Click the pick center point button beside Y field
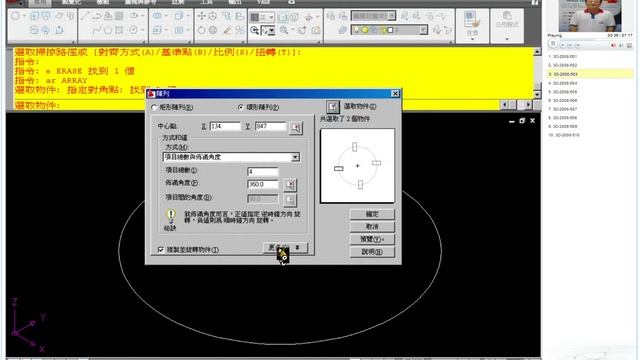Image resolution: width=640 pixels, height=360 pixels. click(x=296, y=127)
